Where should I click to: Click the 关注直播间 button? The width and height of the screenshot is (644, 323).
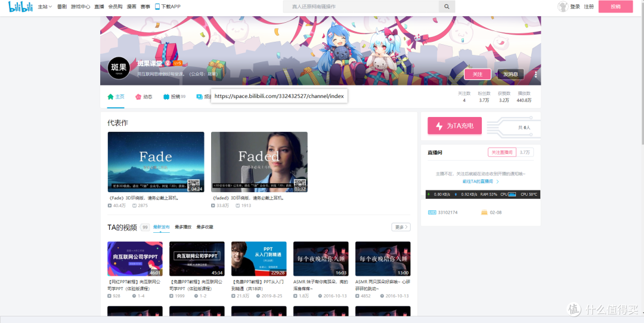click(x=502, y=152)
